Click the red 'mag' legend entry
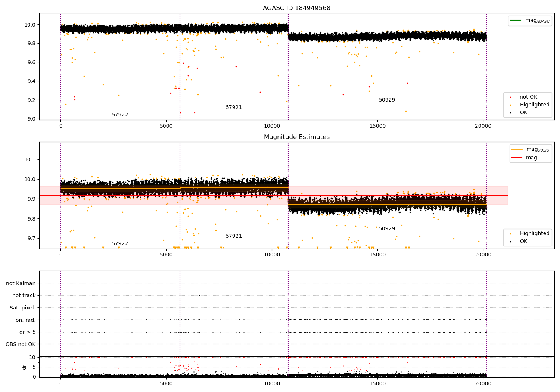Viewport: 560px width, 392px height. [524, 158]
